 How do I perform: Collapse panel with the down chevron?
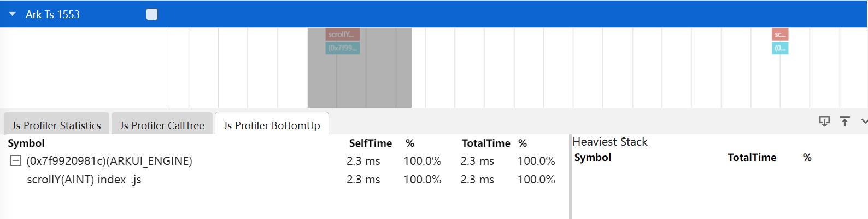(x=864, y=121)
